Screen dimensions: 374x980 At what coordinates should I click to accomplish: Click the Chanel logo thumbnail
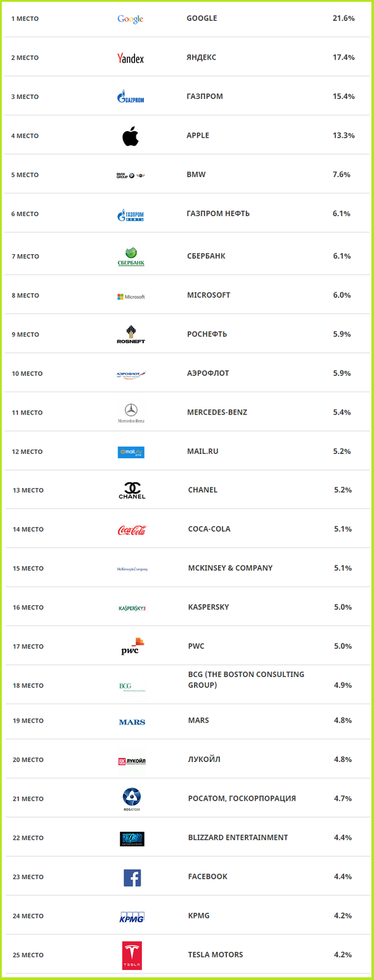pyautogui.click(x=132, y=490)
